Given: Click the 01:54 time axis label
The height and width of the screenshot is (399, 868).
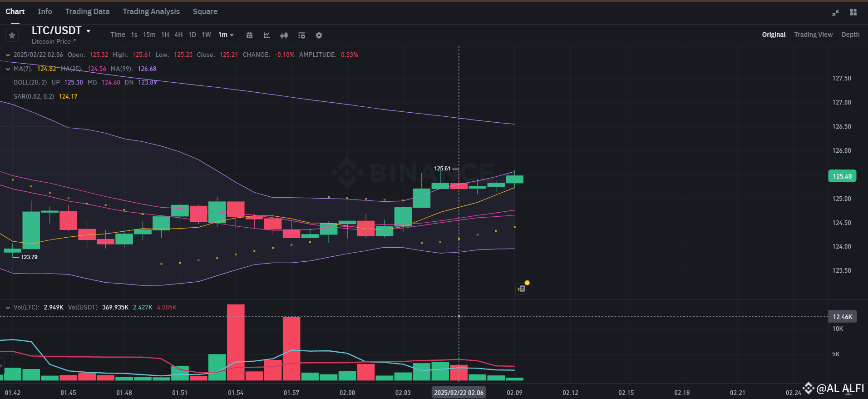Looking at the screenshot, I should [236, 393].
